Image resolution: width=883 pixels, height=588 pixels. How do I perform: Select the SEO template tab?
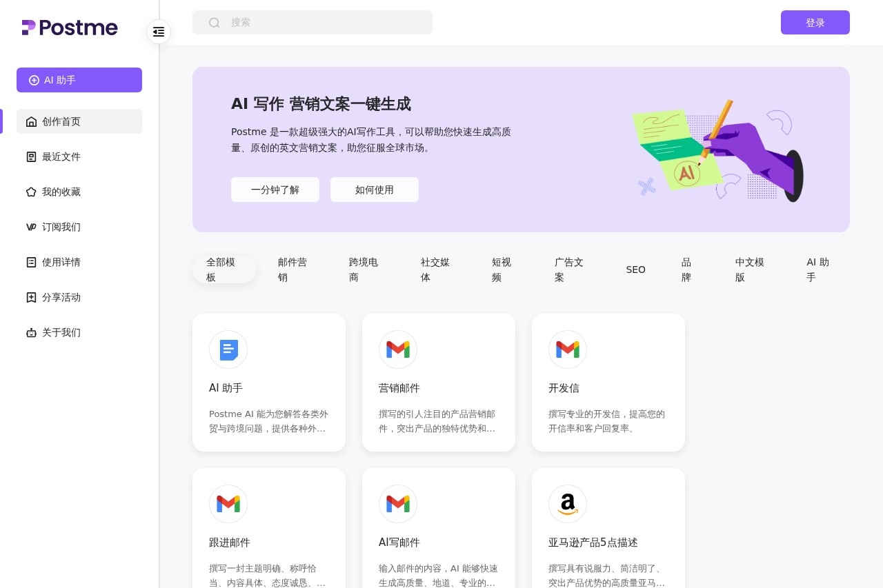635,270
